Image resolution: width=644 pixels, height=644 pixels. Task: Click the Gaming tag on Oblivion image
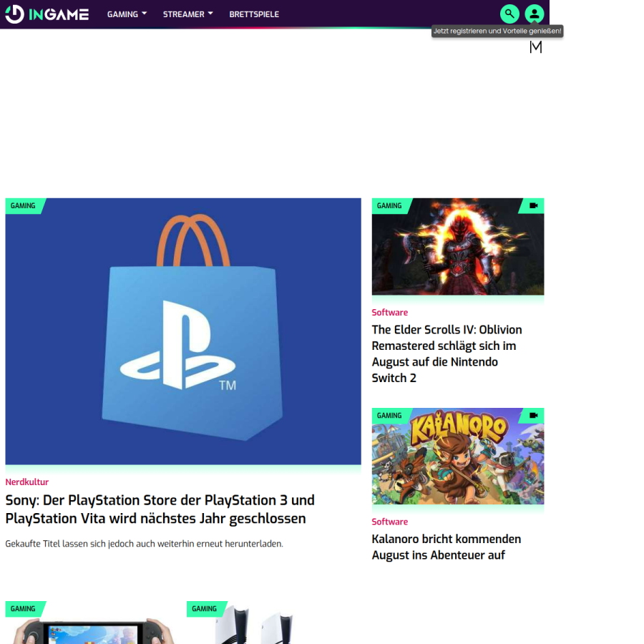pyautogui.click(x=389, y=206)
